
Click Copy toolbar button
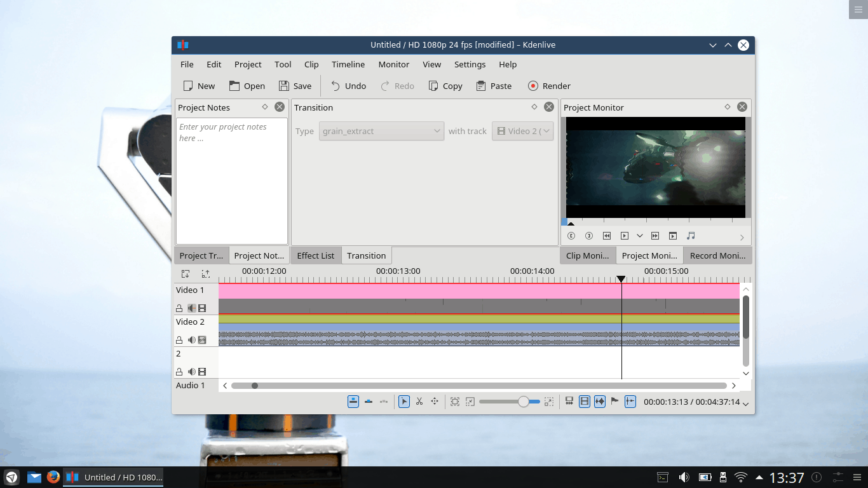click(x=445, y=86)
